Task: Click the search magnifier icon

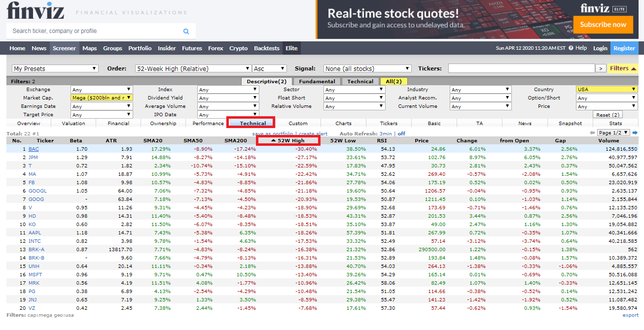Action: (x=186, y=31)
